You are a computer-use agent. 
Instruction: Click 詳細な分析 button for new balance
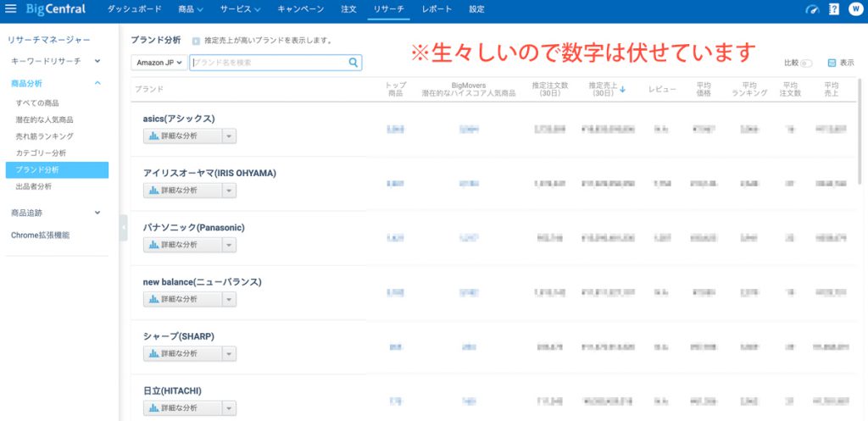pos(183,299)
